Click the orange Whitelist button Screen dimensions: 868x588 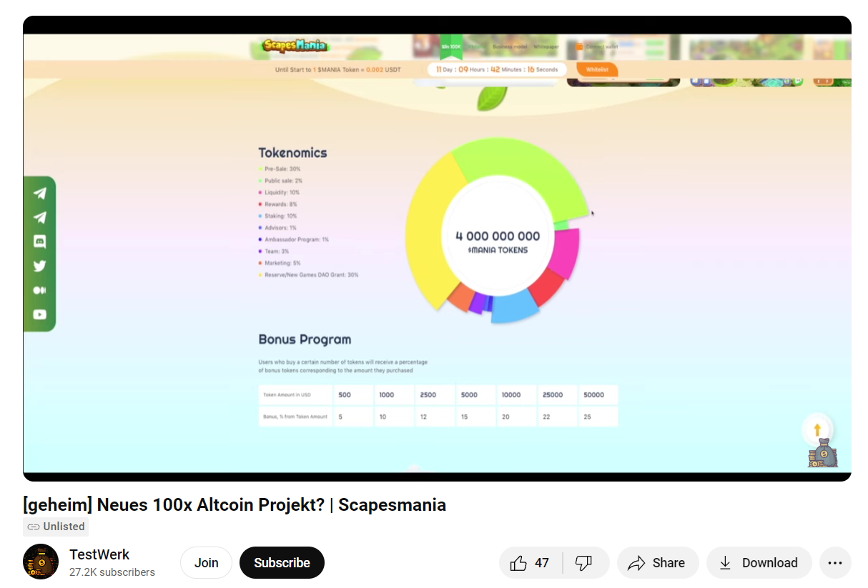[597, 69]
